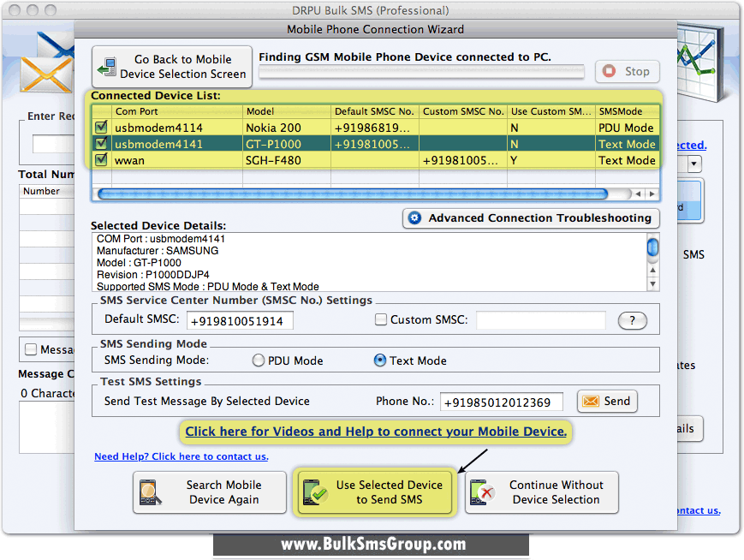Click the horizontal scrollbar of device list

pyautogui.click(x=353, y=194)
